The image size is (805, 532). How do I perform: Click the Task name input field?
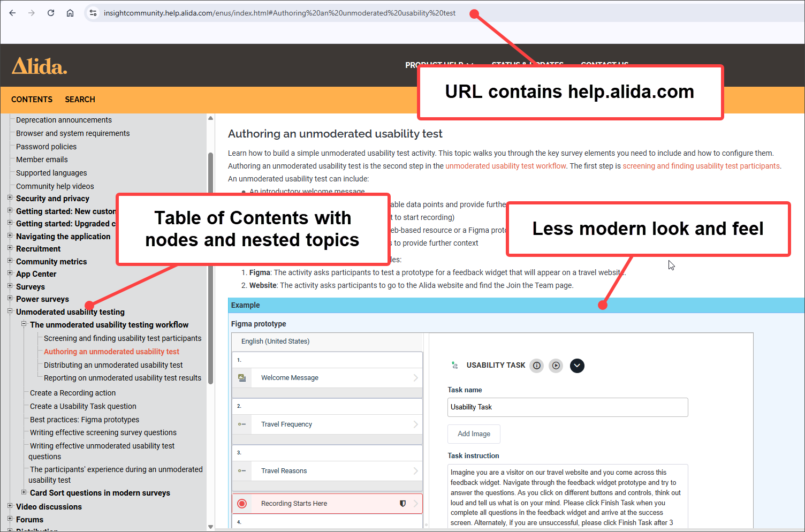pos(568,407)
